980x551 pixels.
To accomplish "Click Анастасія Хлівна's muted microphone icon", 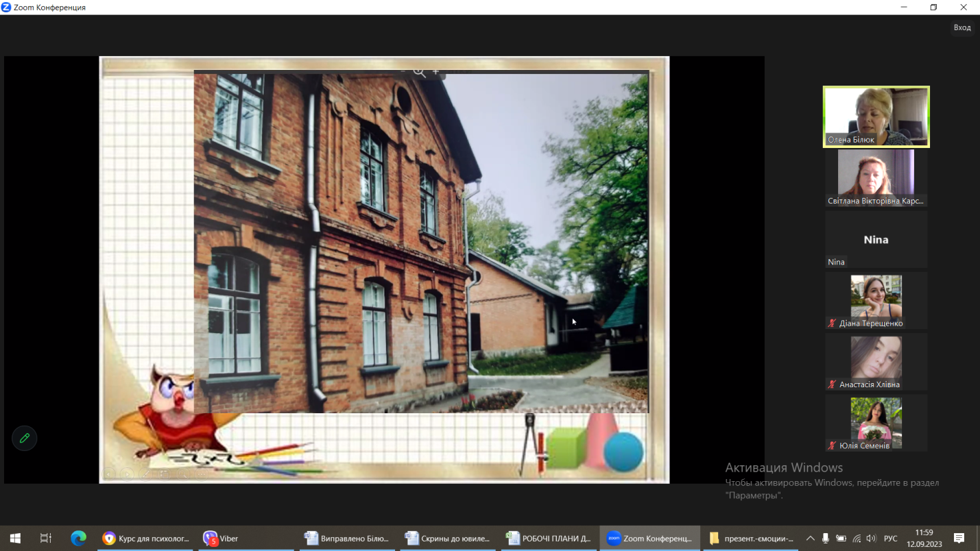I will [833, 384].
